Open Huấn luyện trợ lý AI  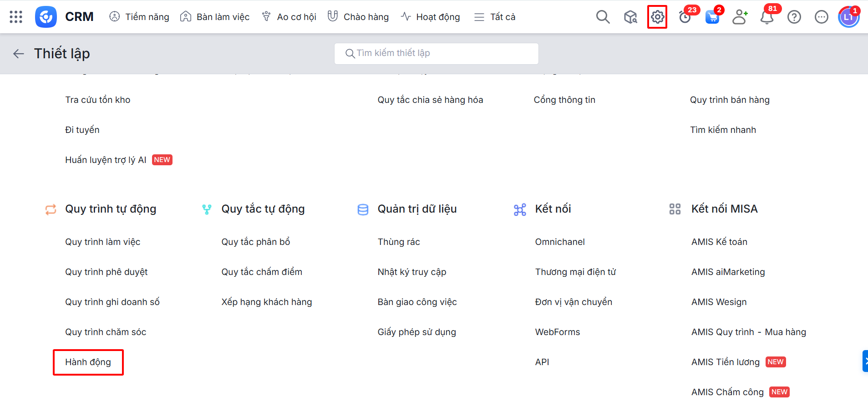point(106,160)
